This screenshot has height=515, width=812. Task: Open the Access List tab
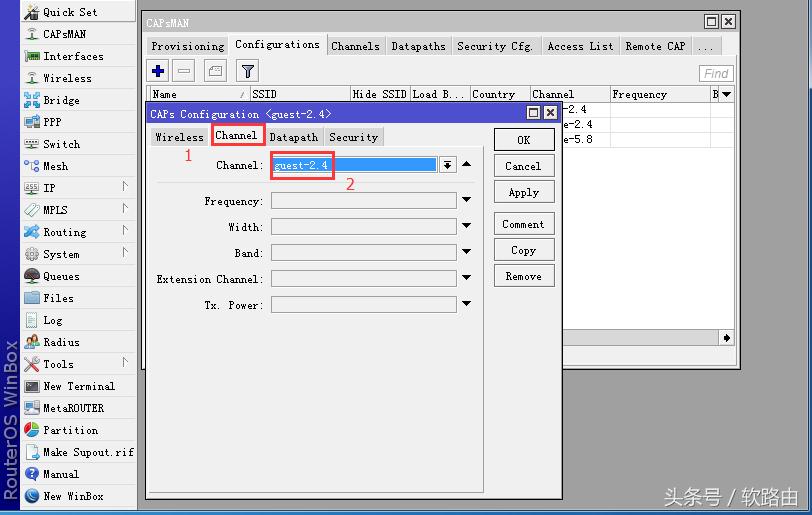(581, 46)
